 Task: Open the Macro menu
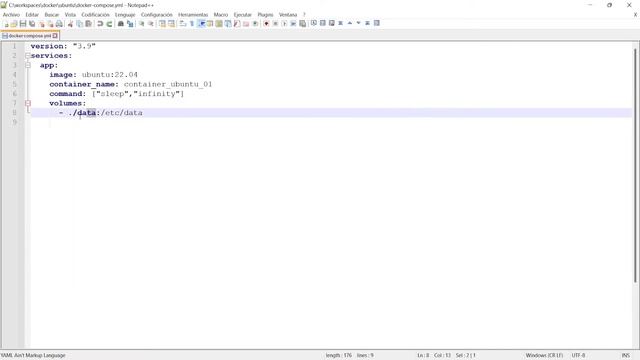coord(221,15)
